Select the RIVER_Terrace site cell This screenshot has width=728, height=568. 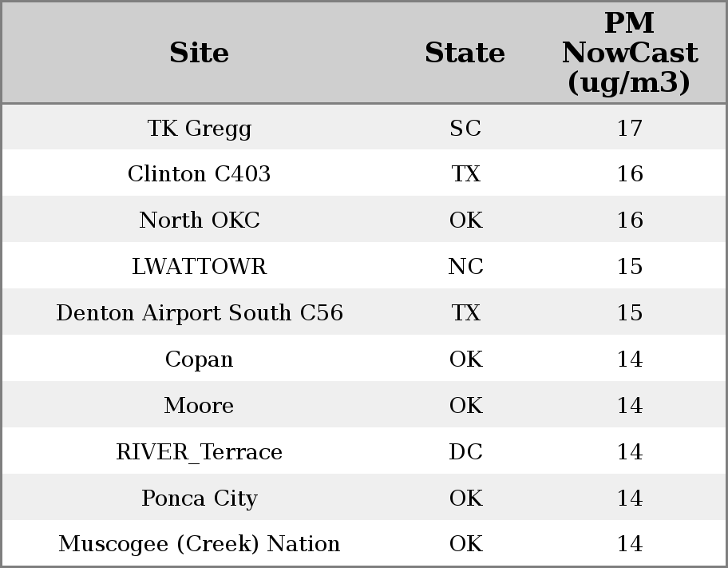pos(199,452)
